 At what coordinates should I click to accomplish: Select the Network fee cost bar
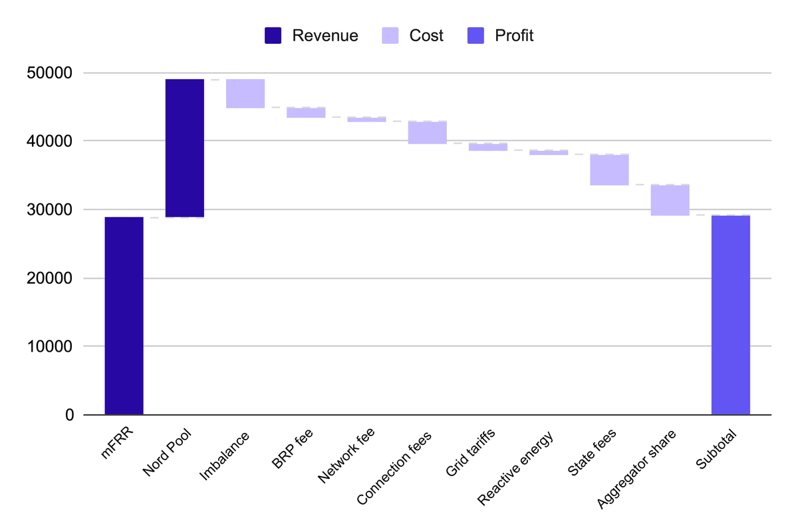click(x=367, y=120)
